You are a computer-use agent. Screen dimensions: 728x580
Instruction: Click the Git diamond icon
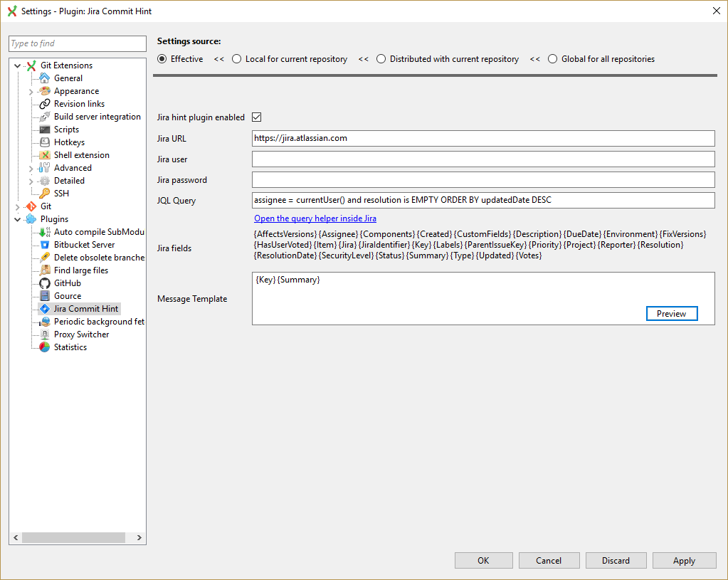31,206
